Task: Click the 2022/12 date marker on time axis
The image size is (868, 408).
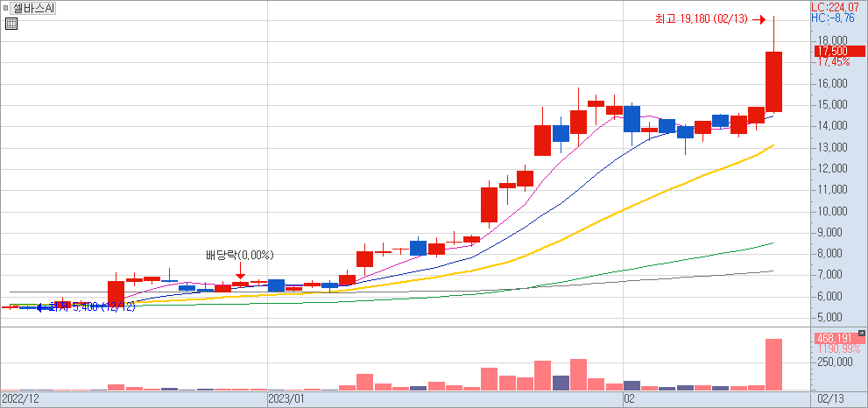Action: (20, 399)
